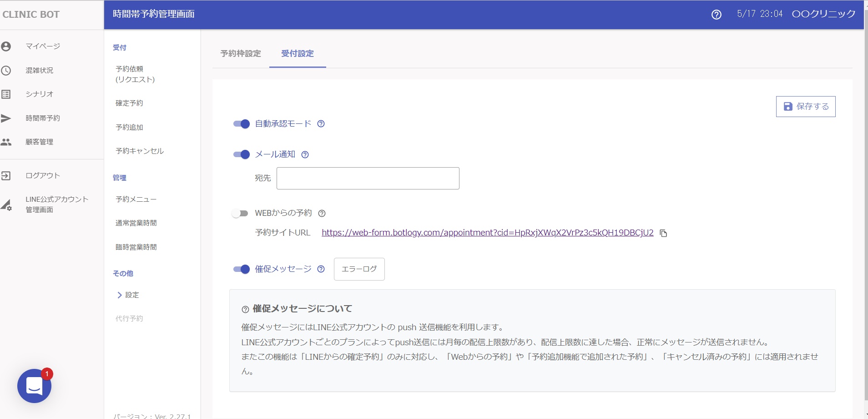Switch to the 予約枠設定 tab

coord(241,54)
